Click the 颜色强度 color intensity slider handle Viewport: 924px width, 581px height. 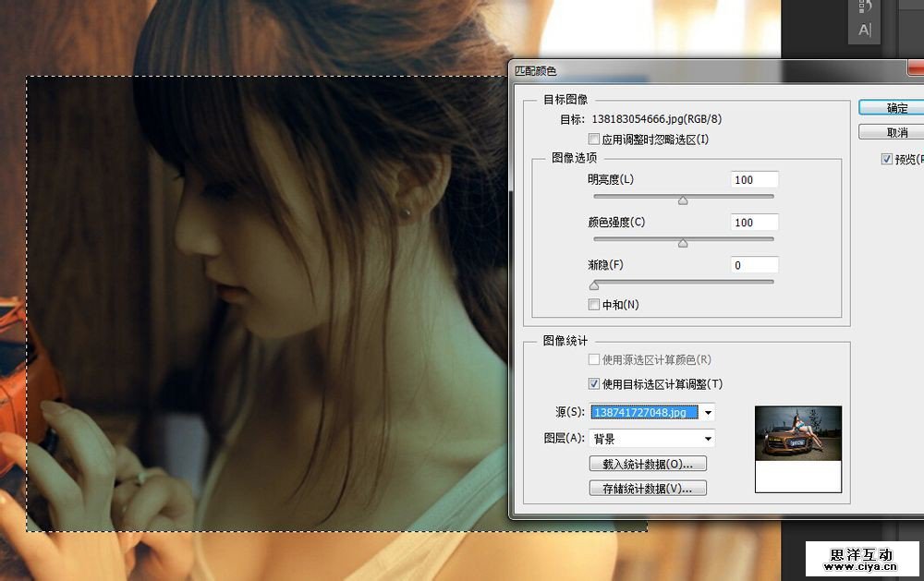[x=683, y=243]
